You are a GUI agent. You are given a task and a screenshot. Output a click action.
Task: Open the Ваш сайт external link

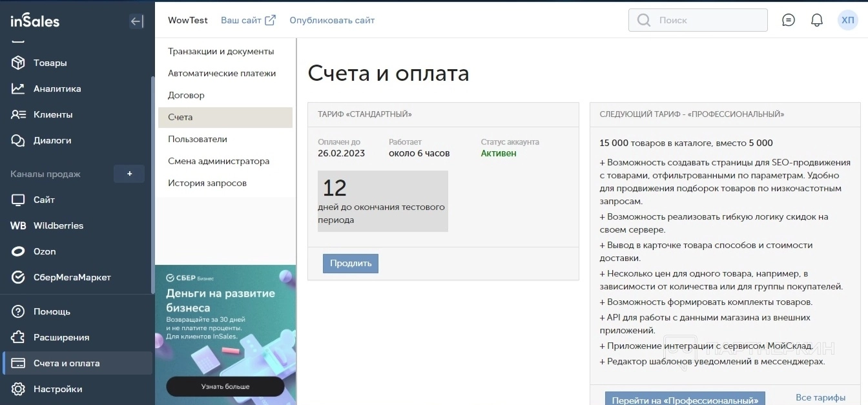pyautogui.click(x=248, y=20)
